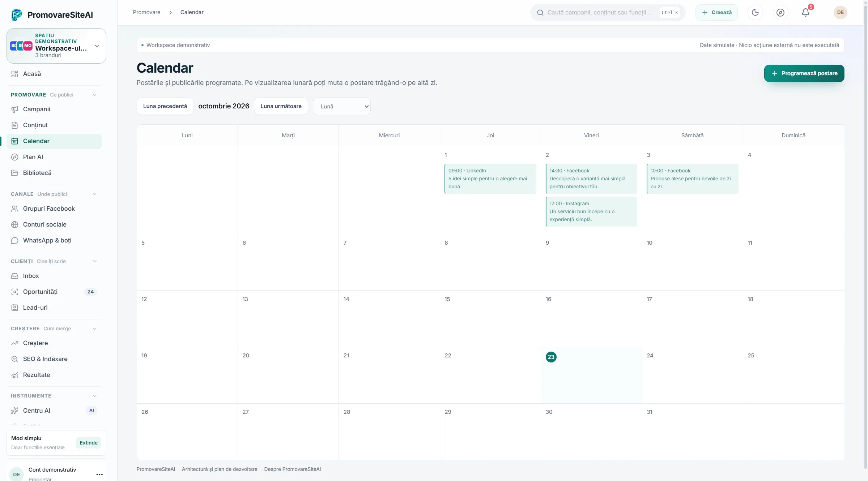Toggle dark mode moon icon
Image resolution: width=868 pixels, height=481 pixels.
click(755, 12)
